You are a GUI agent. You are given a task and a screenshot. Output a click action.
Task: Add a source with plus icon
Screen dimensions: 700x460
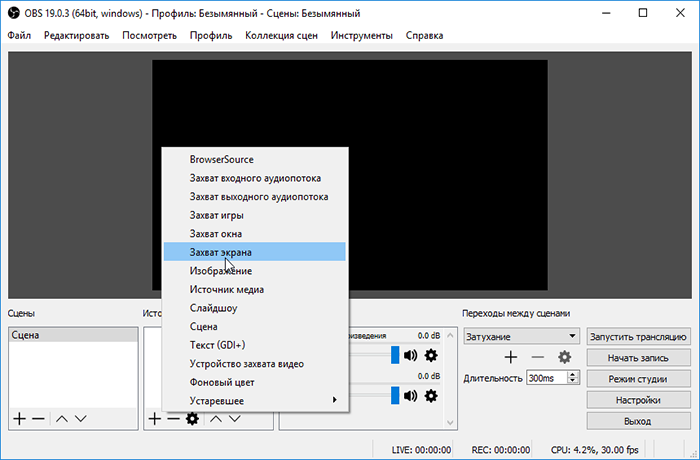[x=154, y=418]
